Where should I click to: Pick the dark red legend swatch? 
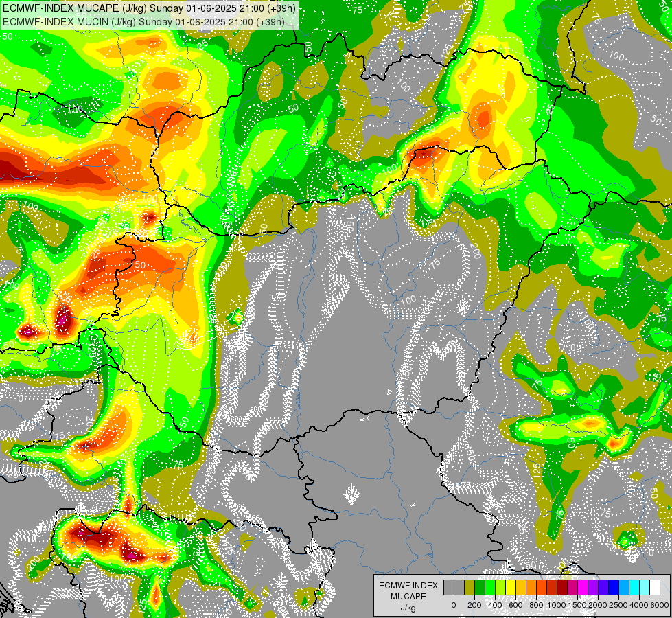point(562,587)
